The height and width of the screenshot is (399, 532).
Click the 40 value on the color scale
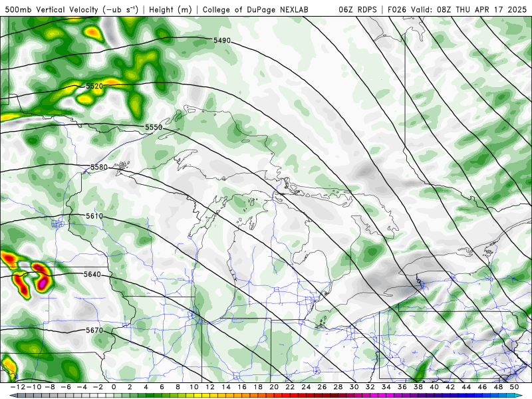coord(434,387)
